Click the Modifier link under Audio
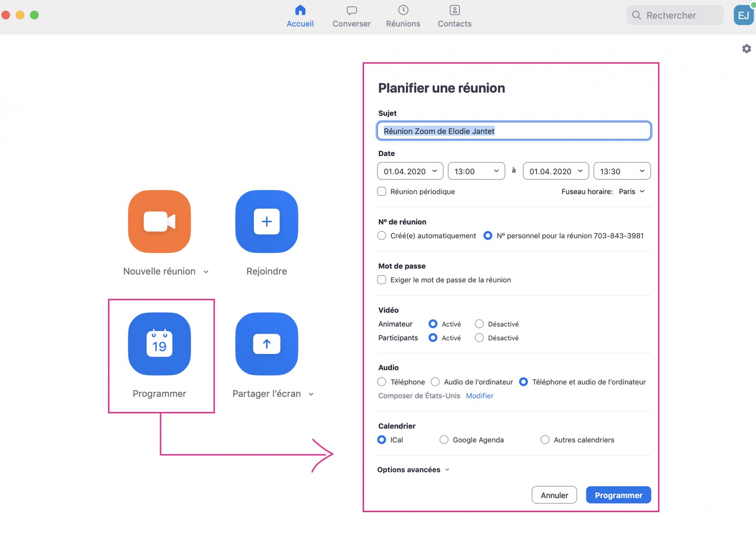Screen dimensions: 756x549 [x=480, y=395]
